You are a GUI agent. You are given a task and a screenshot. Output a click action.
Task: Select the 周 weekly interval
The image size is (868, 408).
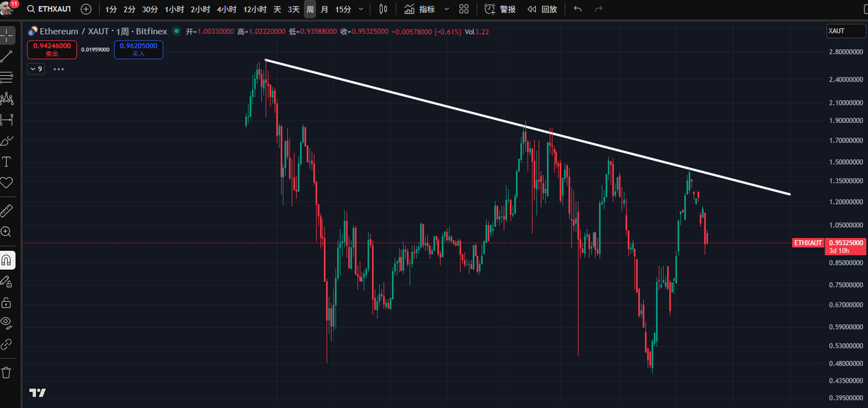pyautogui.click(x=310, y=9)
